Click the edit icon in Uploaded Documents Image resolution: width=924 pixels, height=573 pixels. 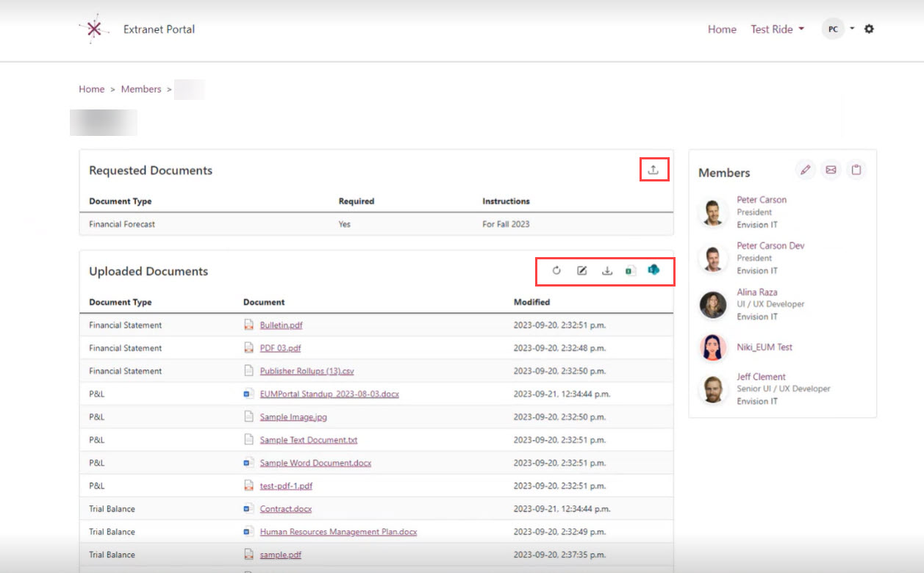pos(581,271)
